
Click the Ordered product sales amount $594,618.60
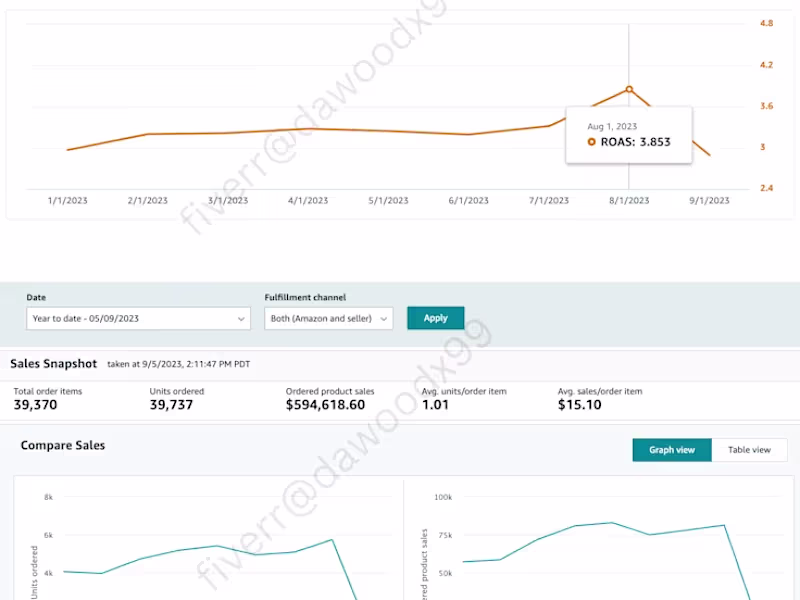coord(325,405)
